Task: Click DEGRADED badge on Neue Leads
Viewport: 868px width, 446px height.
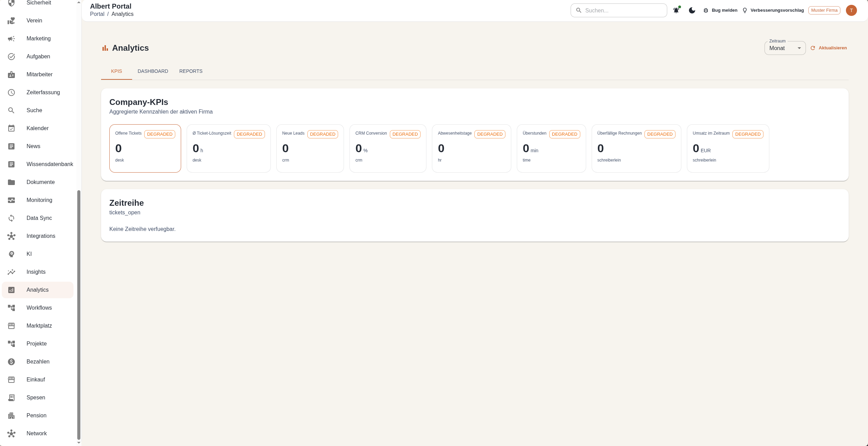Action: tap(323, 134)
